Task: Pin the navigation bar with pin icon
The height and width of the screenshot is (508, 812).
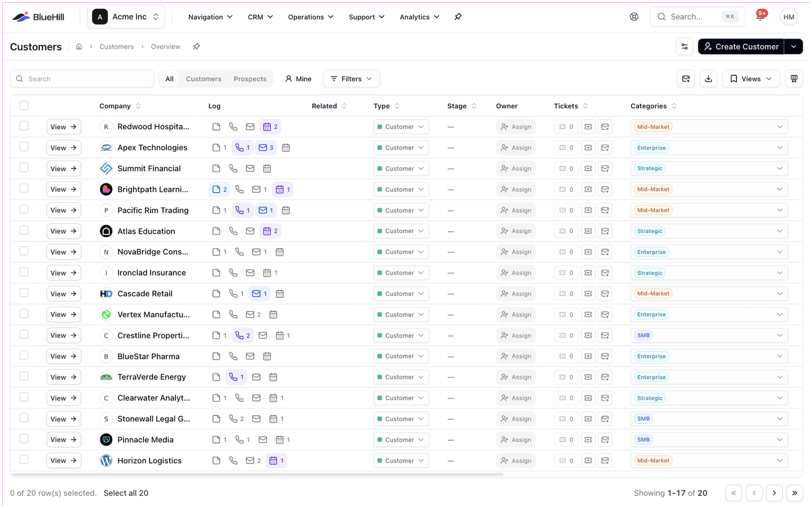Action: (458, 17)
